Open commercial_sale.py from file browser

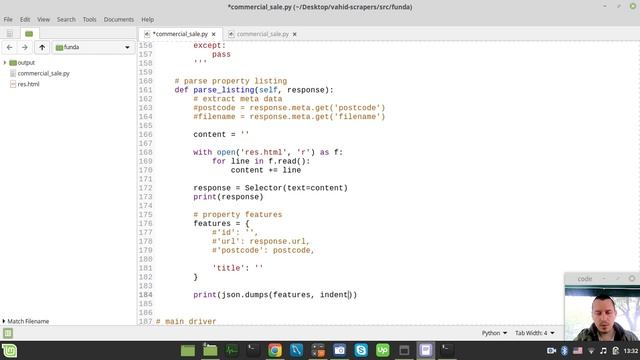pos(43,73)
